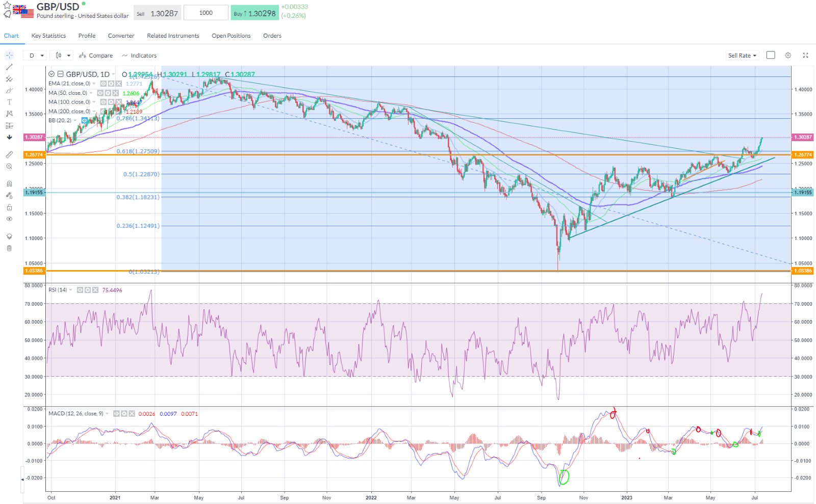The width and height of the screenshot is (816, 504).
Task: Click the Buy 1.30298 button
Action: coord(254,13)
